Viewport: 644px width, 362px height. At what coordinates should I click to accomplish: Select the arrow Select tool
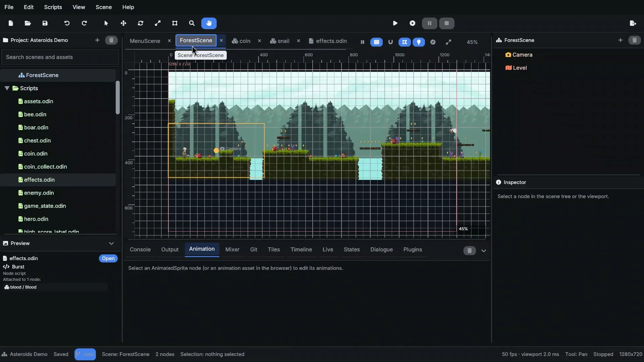(106, 23)
